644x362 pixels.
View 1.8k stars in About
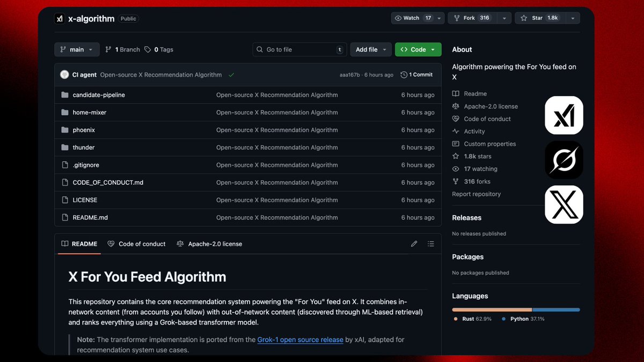[x=472, y=157]
